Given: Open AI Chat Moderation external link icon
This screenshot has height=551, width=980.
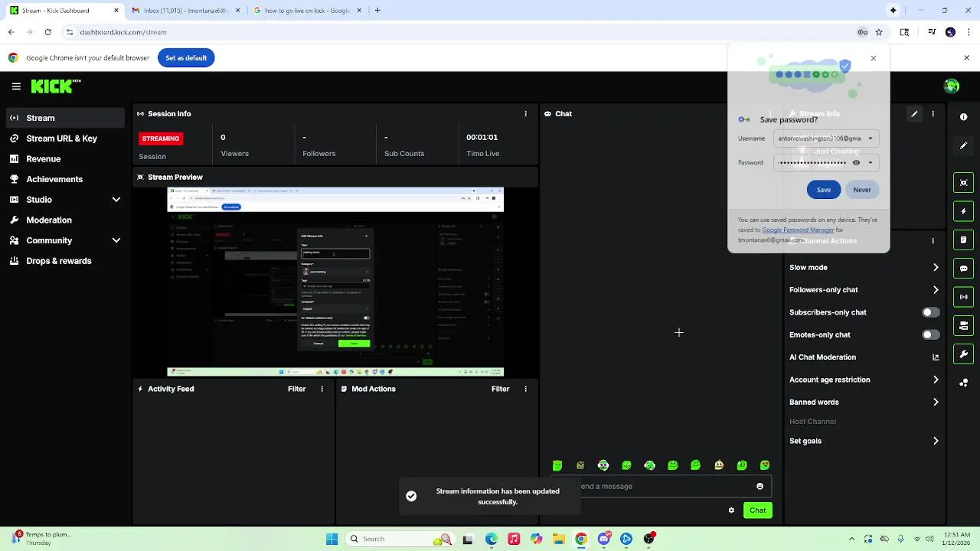Looking at the screenshot, I should (936, 357).
